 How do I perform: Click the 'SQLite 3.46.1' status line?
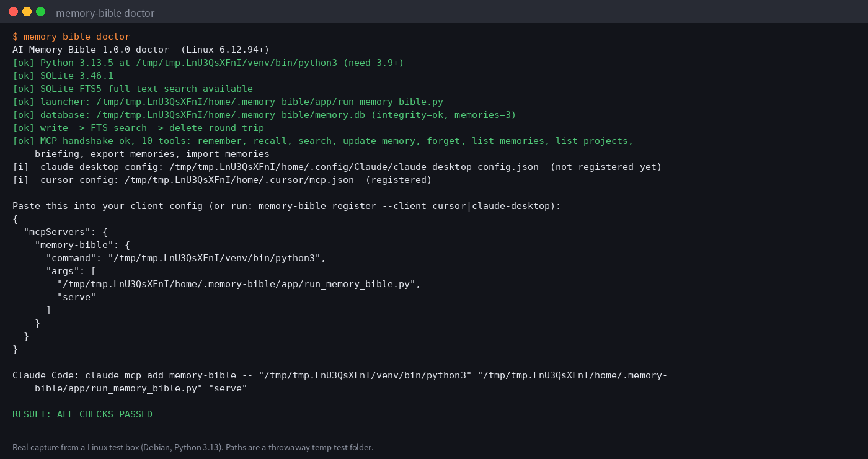tap(63, 76)
